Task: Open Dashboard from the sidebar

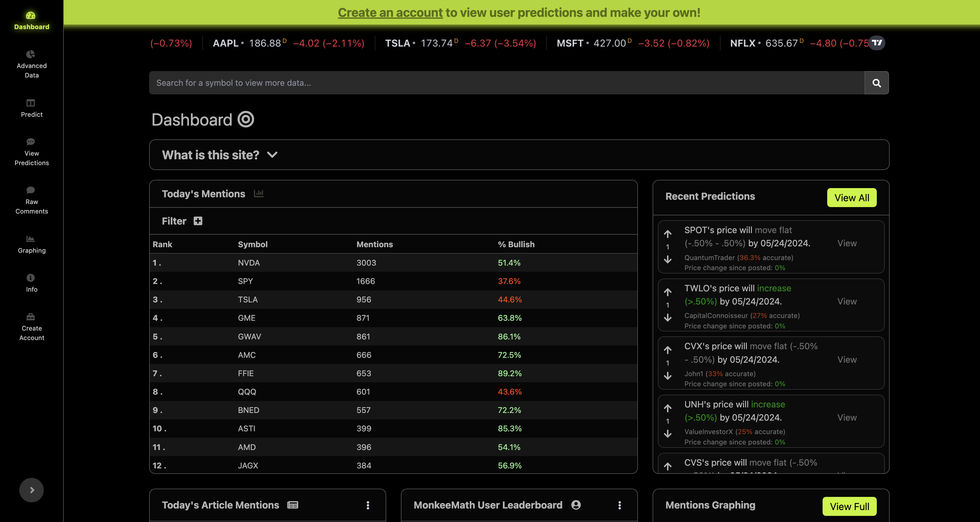Action: click(32, 21)
